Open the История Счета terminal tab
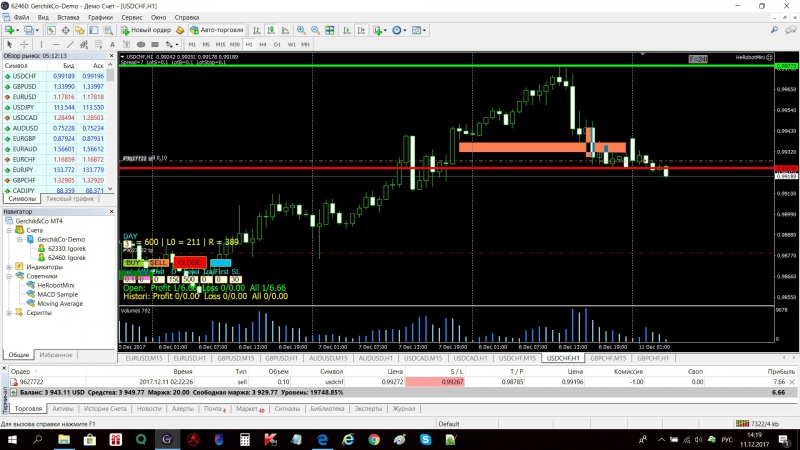Viewport: 800px width, 450px height. (105, 409)
